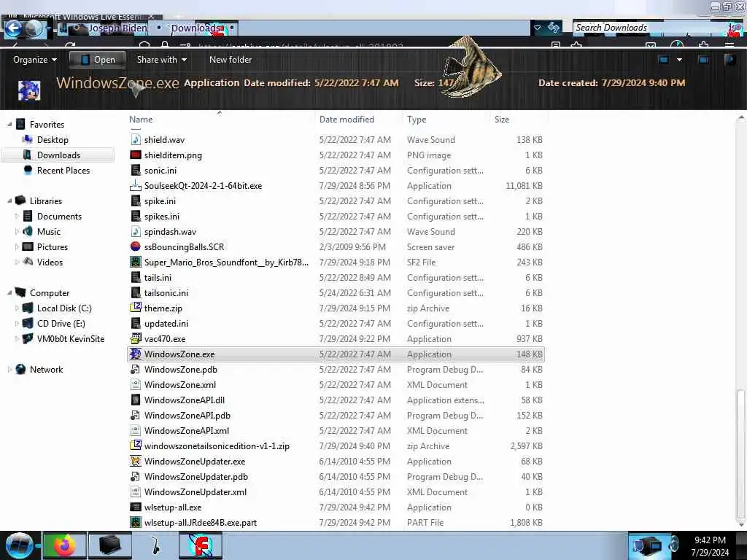Open the Share with menu
The image size is (747, 560).
click(x=161, y=60)
